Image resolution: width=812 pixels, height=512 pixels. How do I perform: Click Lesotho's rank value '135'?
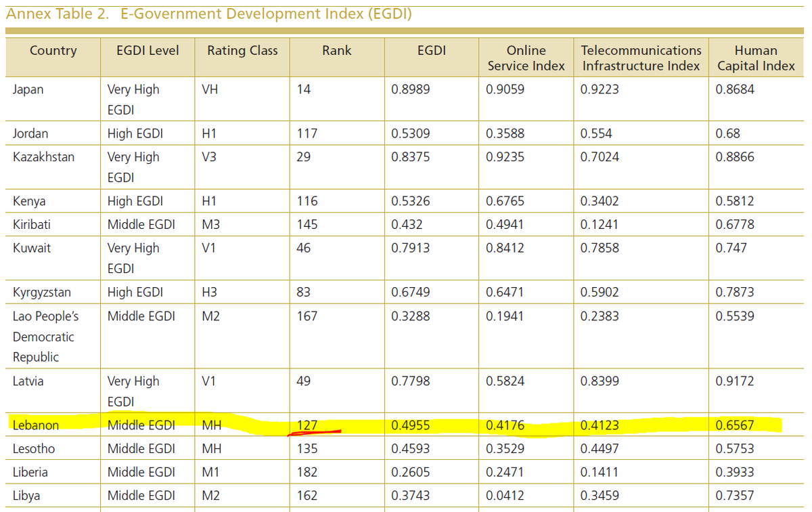pyautogui.click(x=307, y=448)
